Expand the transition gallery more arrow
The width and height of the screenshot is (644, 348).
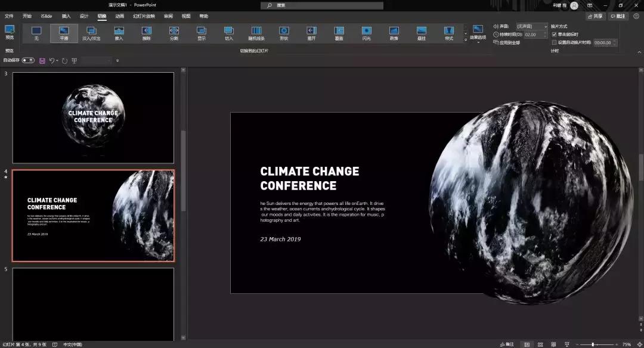466,40
